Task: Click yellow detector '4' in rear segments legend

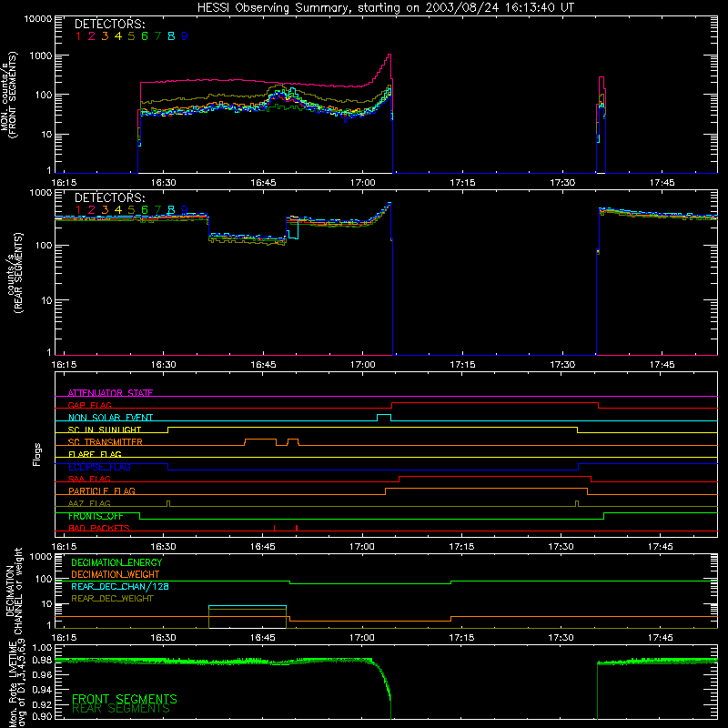Action: click(118, 210)
